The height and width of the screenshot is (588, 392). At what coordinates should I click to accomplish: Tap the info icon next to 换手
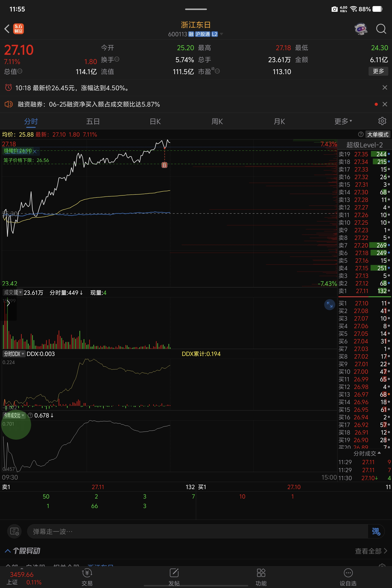pos(117,59)
